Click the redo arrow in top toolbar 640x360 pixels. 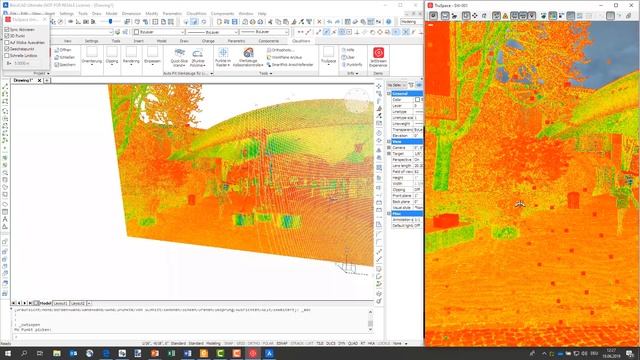coord(338,22)
